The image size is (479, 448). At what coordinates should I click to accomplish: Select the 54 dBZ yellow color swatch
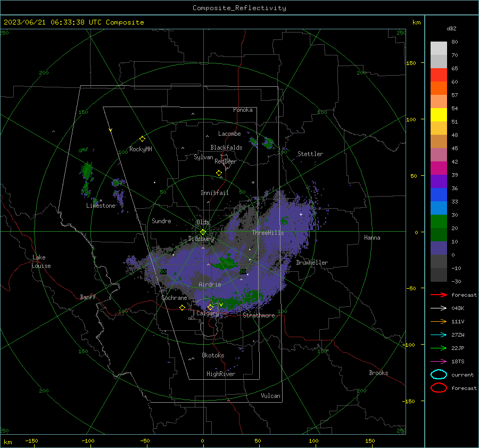tap(439, 115)
